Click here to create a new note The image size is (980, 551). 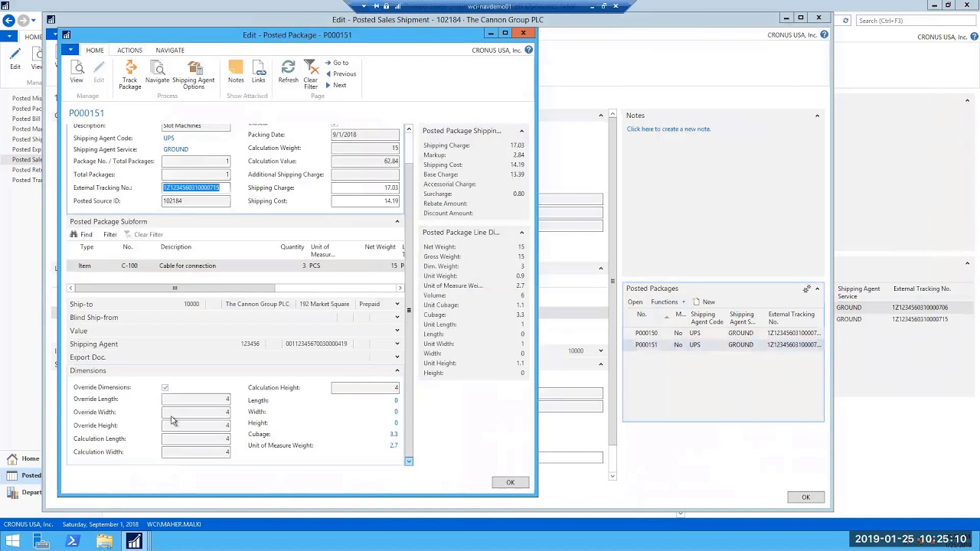(x=668, y=129)
